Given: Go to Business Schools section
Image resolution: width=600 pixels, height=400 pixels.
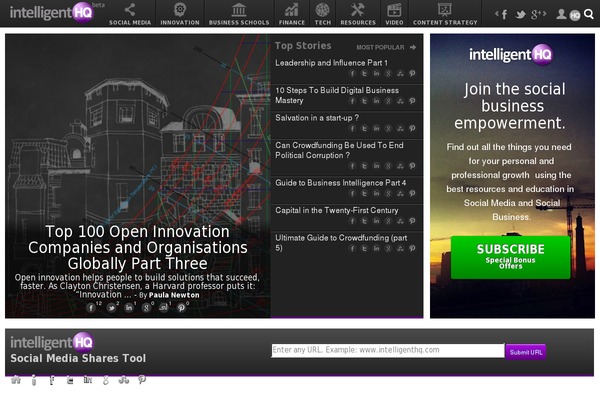Looking at the screenshot, I should pyautogui.click(x=239, y=14).
